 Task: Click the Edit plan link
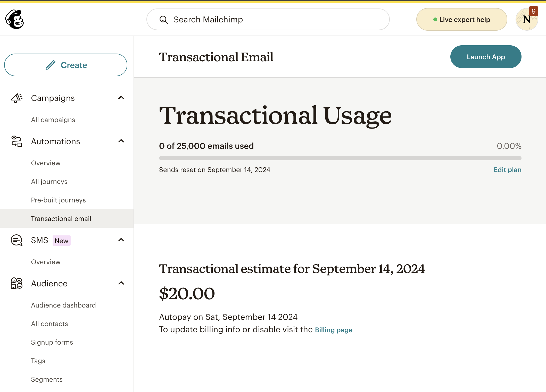coord(507,170)
